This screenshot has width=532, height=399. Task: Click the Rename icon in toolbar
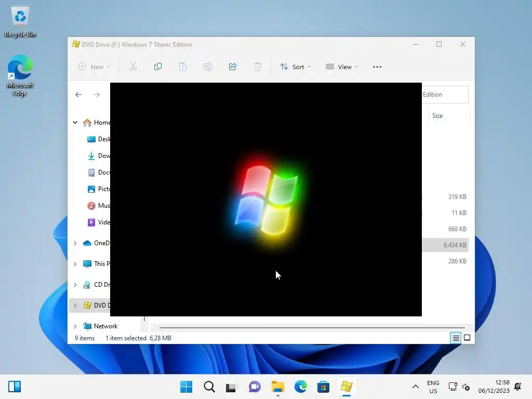(x=208, y=67)
